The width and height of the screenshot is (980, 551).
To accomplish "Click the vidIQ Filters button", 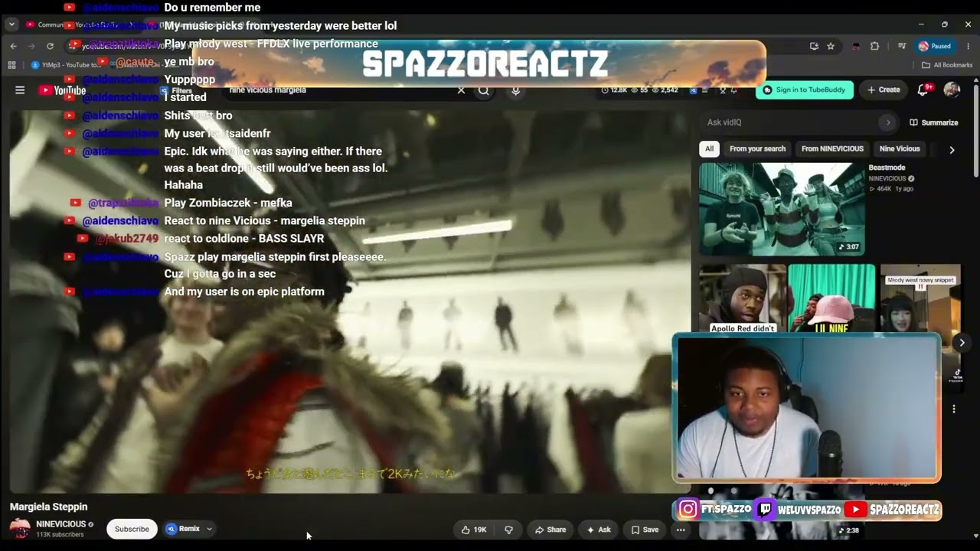I will tap(176, 90).
